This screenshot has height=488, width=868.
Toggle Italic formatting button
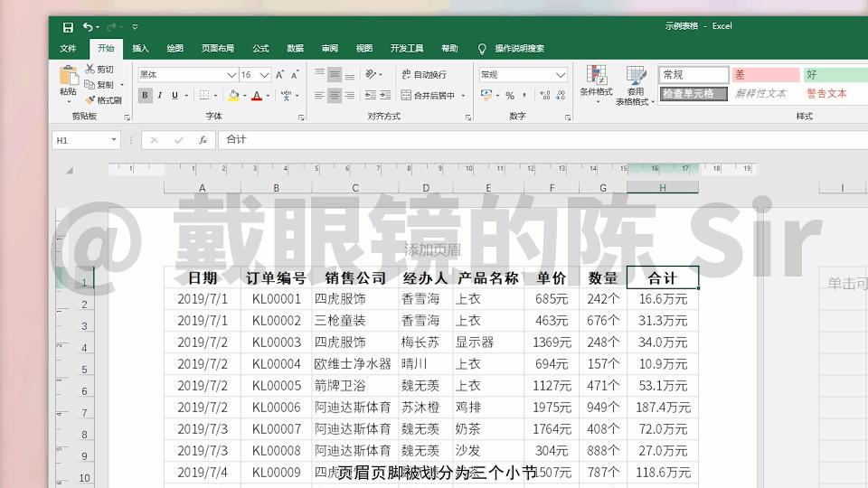[x=160, y=95]
